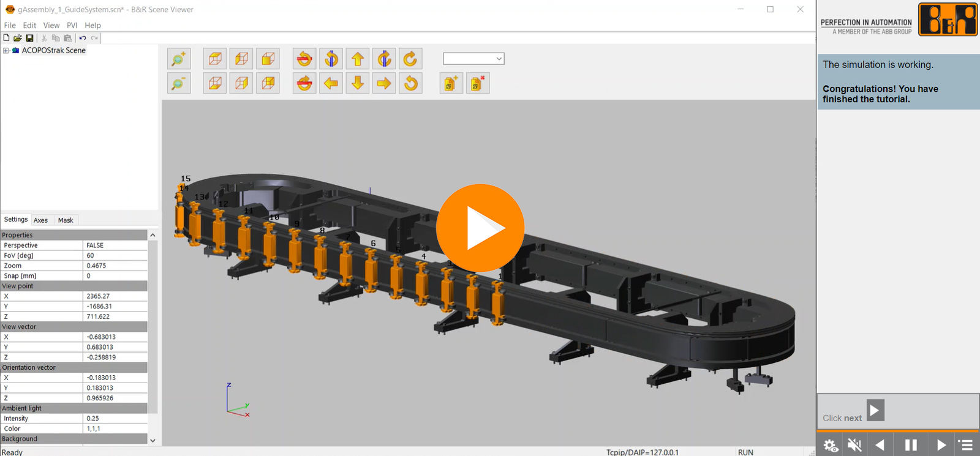The height and width of the screenshot is (456, 980).
Task: Expand the ACOPOStrak Scene tree node
Action: 6,51
